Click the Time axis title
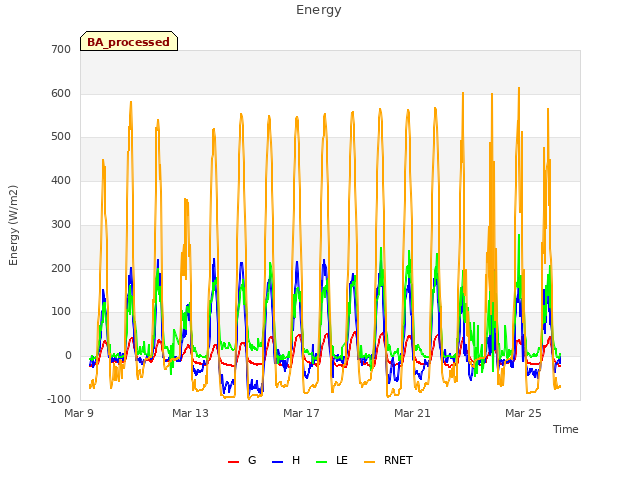 tap(566, 429)
